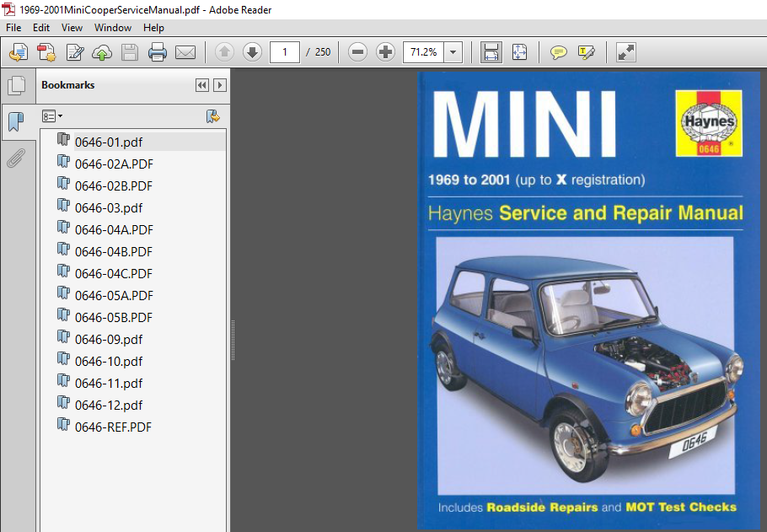Select bookmark 0646-12.pdf
The image size is (767, 532).
(109, 406)
